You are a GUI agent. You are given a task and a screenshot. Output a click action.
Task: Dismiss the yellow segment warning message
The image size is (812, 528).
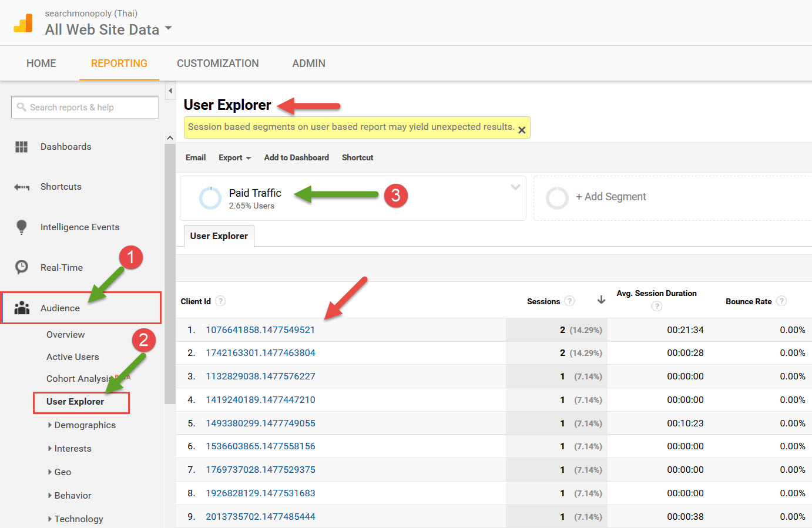522,130
